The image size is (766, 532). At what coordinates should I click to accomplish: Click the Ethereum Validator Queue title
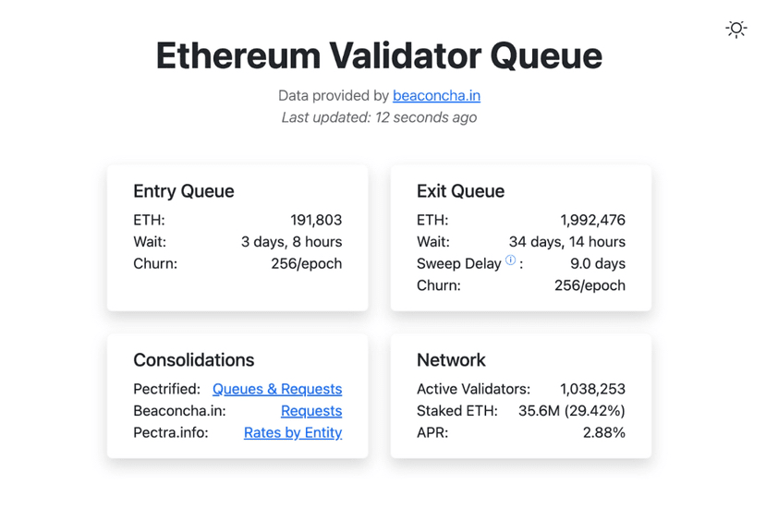click(x=379, y=55)
